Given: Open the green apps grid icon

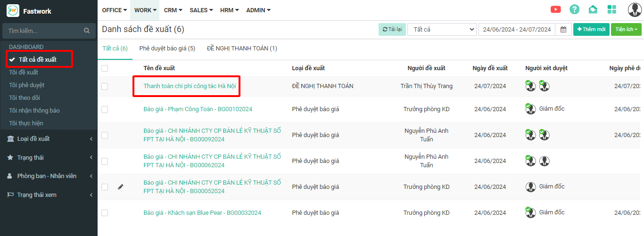Looking at the screenshot, I should [x=612, y=9].
